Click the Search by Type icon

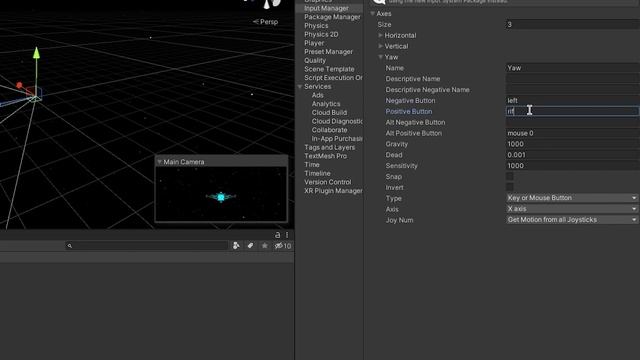pyautogui.click(x=236, y=245)
